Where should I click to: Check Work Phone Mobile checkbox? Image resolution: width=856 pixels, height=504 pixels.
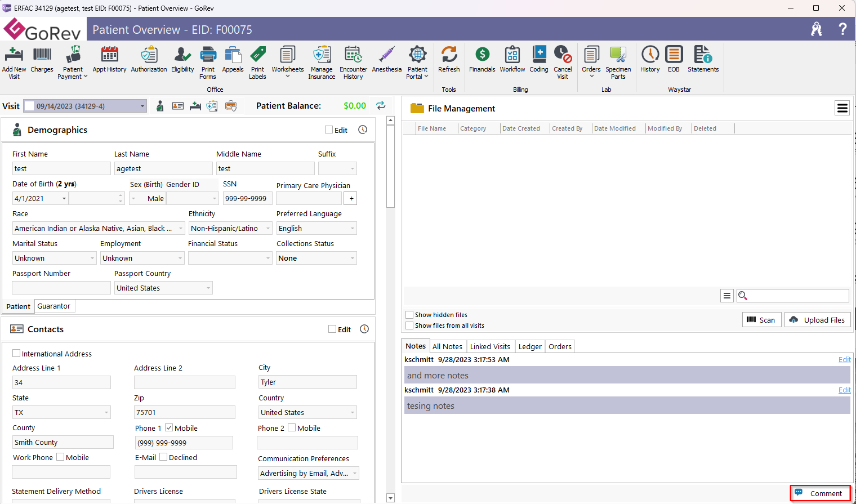point(60,457)
